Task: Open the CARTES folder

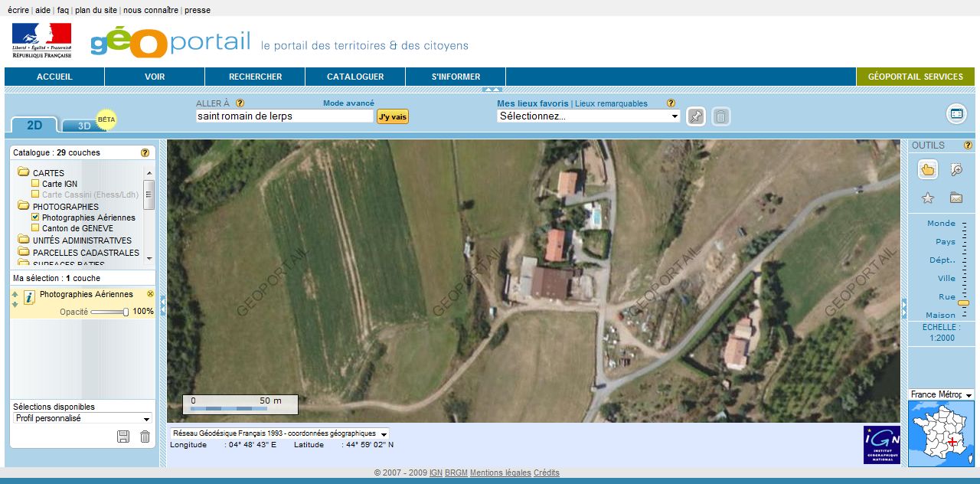Action: point(23,173)
